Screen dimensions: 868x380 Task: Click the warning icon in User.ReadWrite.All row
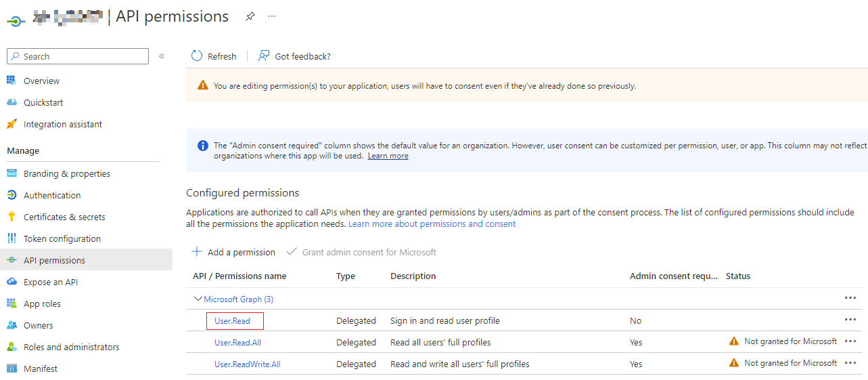[x=734, y=363]
